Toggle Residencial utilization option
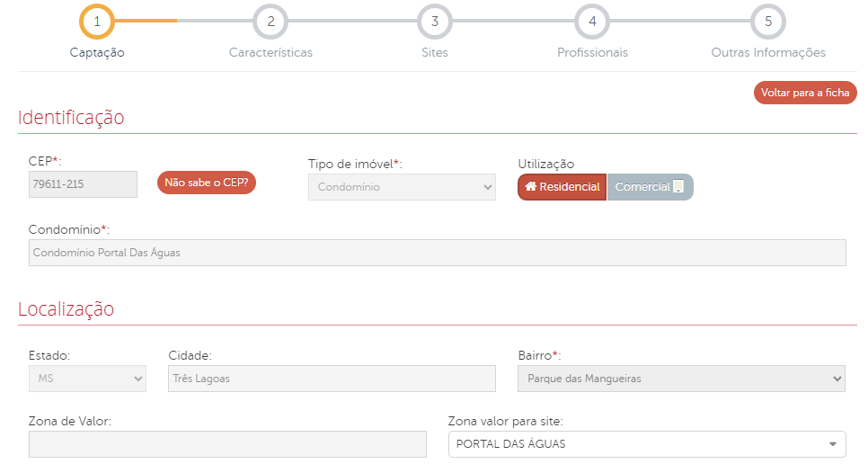This screenshot has width=868, height=473. coord(562,187)
